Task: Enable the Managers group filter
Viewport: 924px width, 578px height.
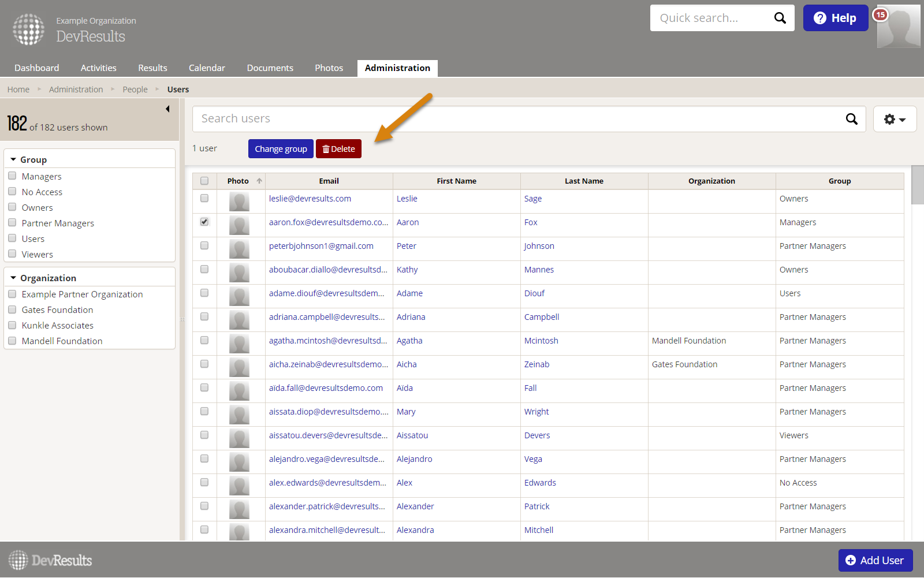Action: point(12,176)
